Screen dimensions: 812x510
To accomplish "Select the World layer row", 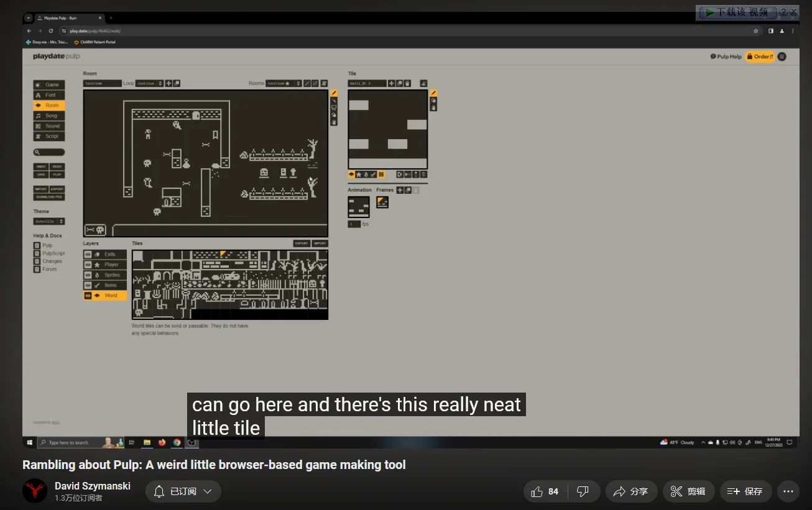I will pyautogui.click(x=105, y=296).
